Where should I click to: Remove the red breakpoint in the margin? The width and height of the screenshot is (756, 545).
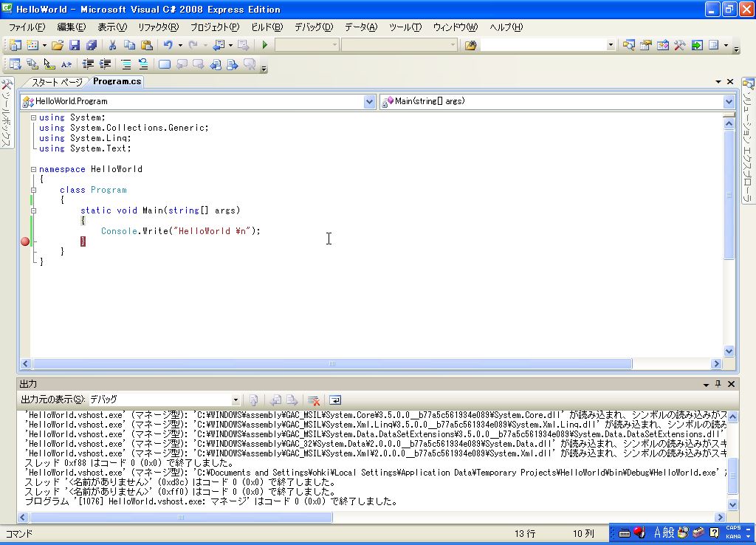coord(25,241)
